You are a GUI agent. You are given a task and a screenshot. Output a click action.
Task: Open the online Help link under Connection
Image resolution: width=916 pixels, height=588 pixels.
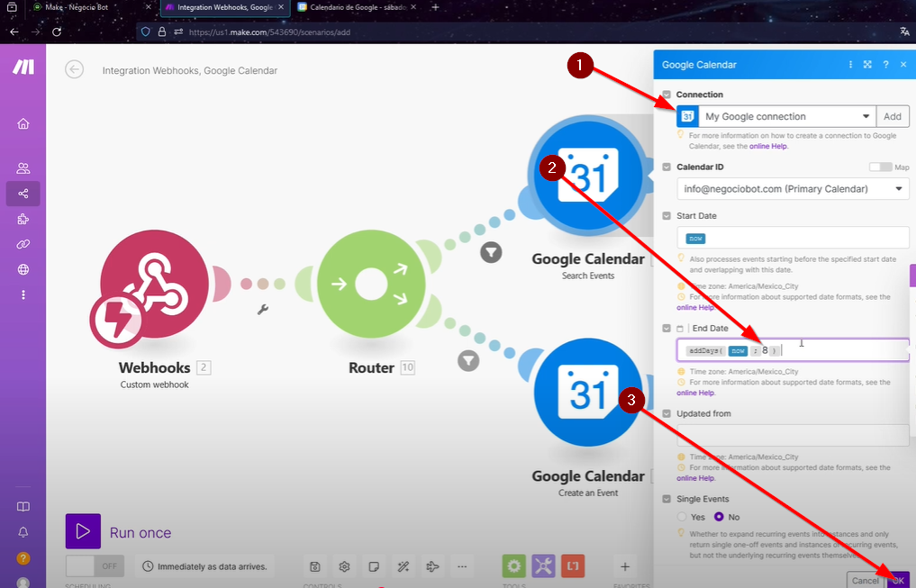pos(768,147)
